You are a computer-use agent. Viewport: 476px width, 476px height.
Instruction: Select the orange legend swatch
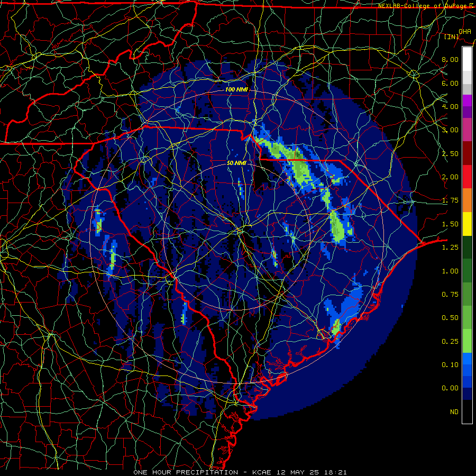(467, 200)
